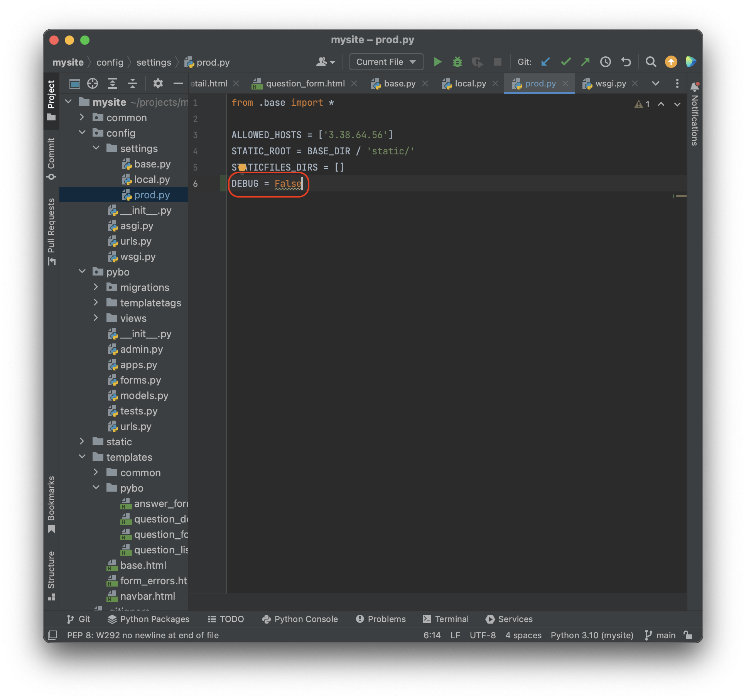
Task: Open the Current File run configuration dropdown
Action: 386,62
